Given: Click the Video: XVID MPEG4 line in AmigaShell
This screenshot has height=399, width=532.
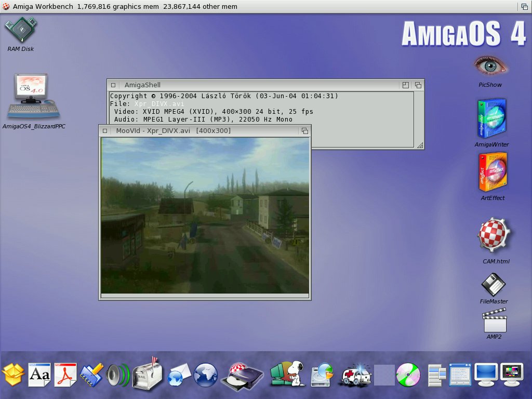Looking at the screenshot, I should (x=214, y=112).
